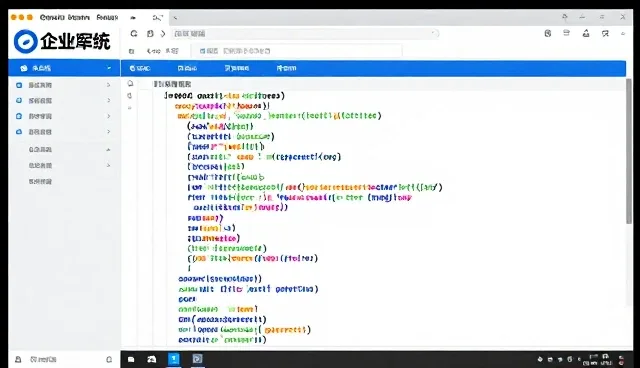
Task: Click the first sidebar item's blue square icon
Action: [x=19, y=85]
